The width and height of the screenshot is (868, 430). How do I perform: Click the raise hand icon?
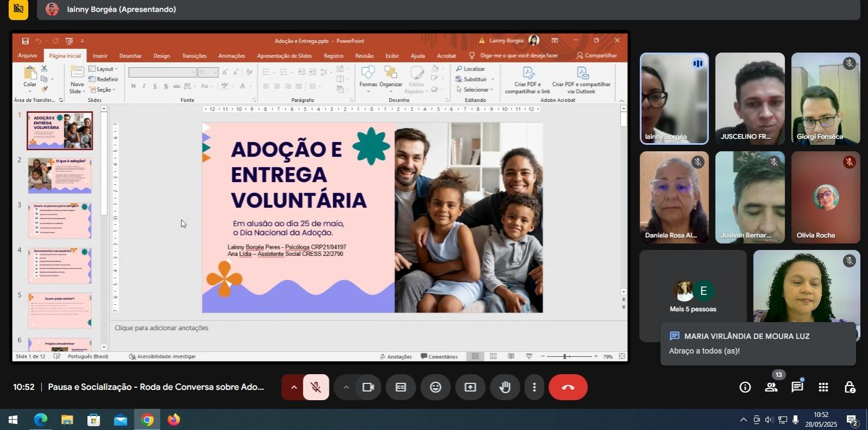point(505,387)
